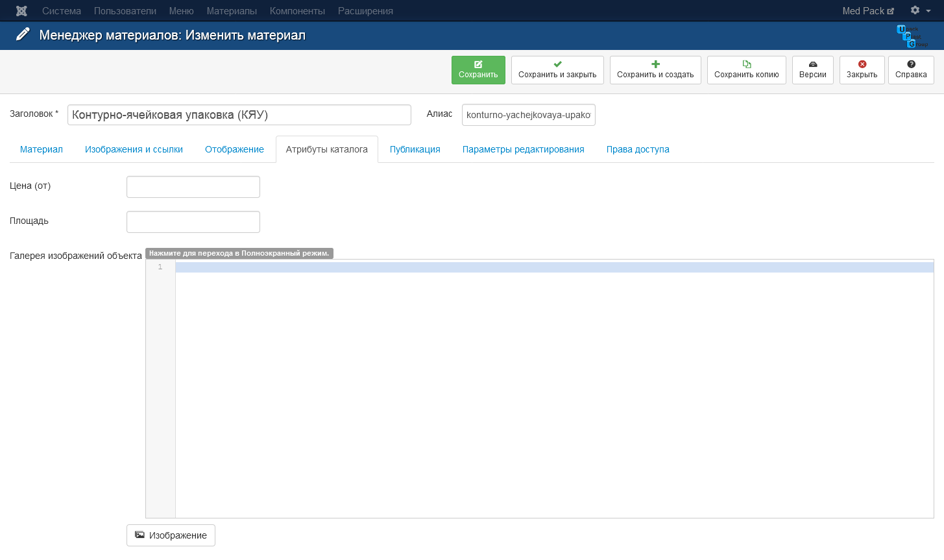Click the "Заголовок *" field label

tap(34, 114)
